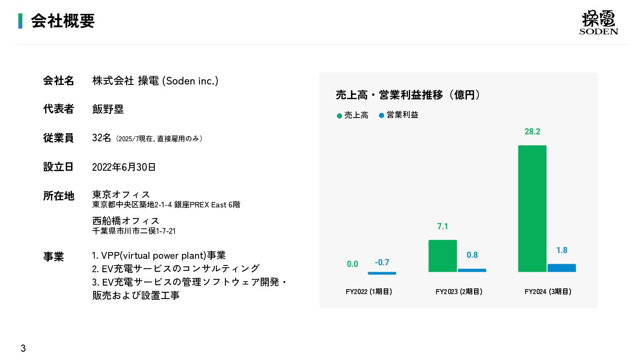The width and height of the screenshot is (644, 362).
Task: Select the green FY2023 sales bar
Action: point(443,256)
